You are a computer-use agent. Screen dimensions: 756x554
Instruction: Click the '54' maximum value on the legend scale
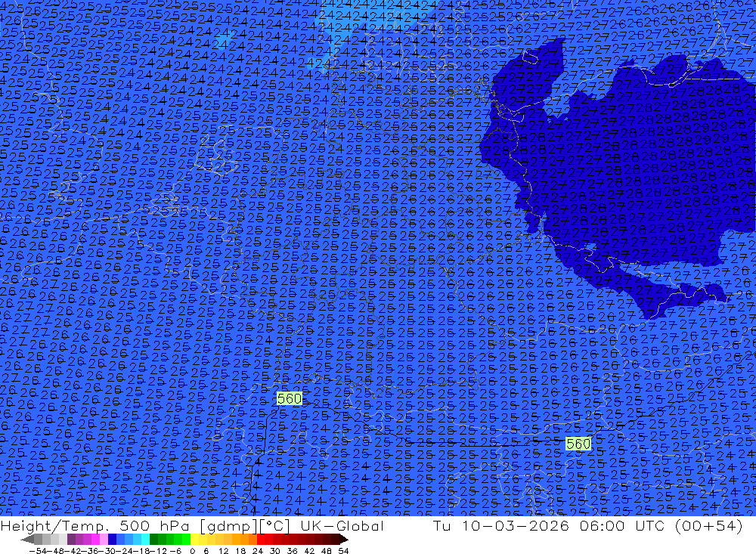coord(343,551)
